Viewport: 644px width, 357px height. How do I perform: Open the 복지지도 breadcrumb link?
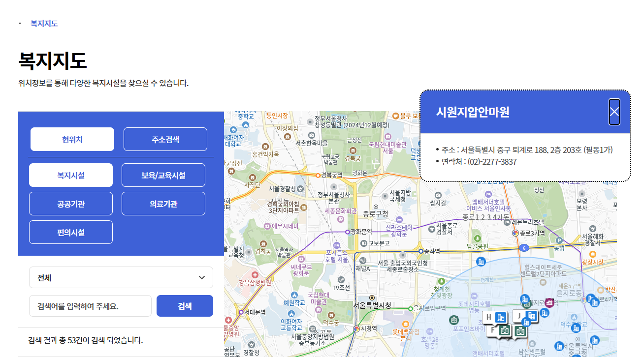pos(44,23)
